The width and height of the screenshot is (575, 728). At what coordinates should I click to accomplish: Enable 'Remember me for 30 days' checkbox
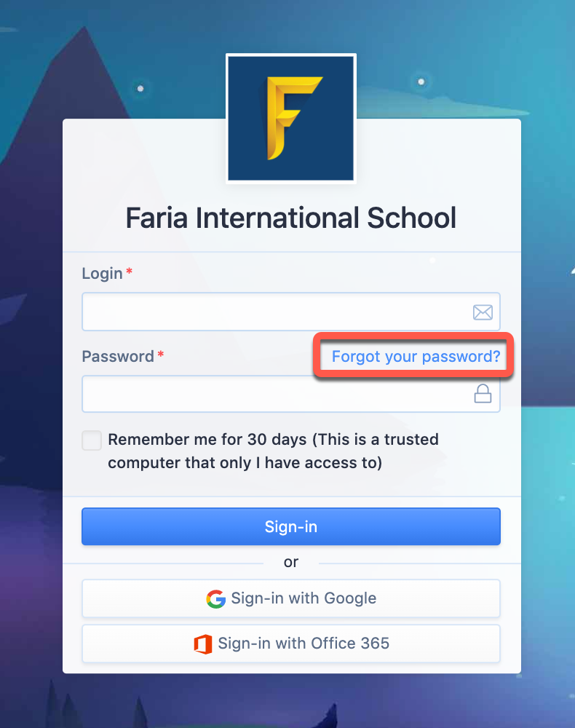pos(92,440)
